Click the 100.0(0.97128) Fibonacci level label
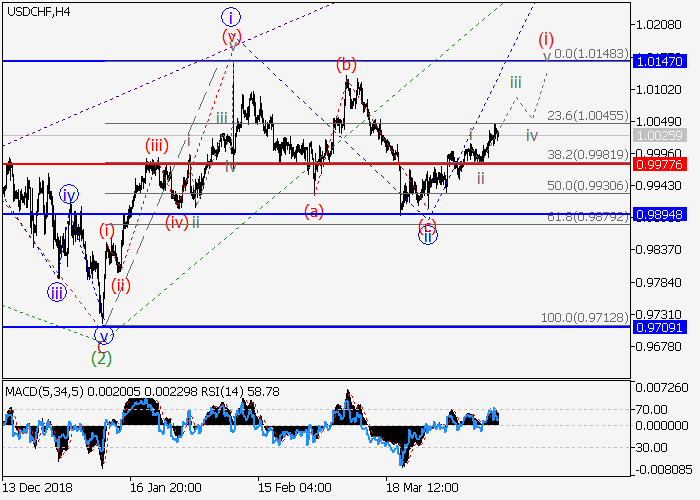 584,317
